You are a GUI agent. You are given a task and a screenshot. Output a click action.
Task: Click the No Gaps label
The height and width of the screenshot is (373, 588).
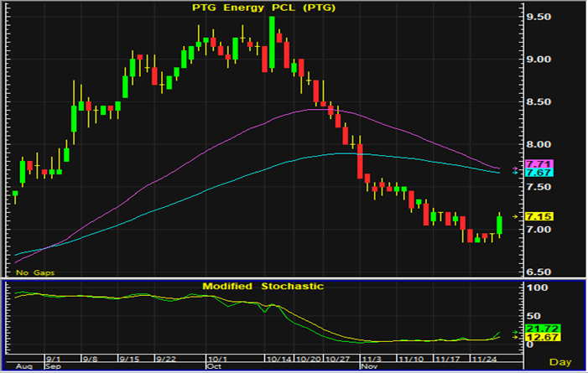pos(28,272)
